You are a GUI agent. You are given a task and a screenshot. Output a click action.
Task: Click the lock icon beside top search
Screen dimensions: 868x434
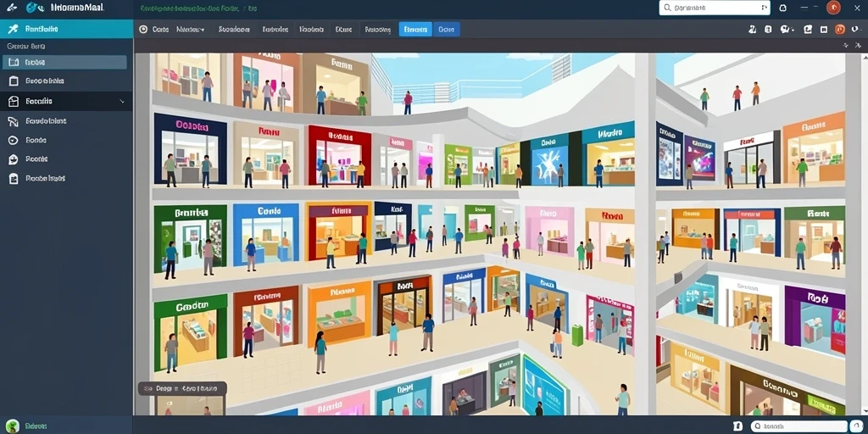point(782,8)
